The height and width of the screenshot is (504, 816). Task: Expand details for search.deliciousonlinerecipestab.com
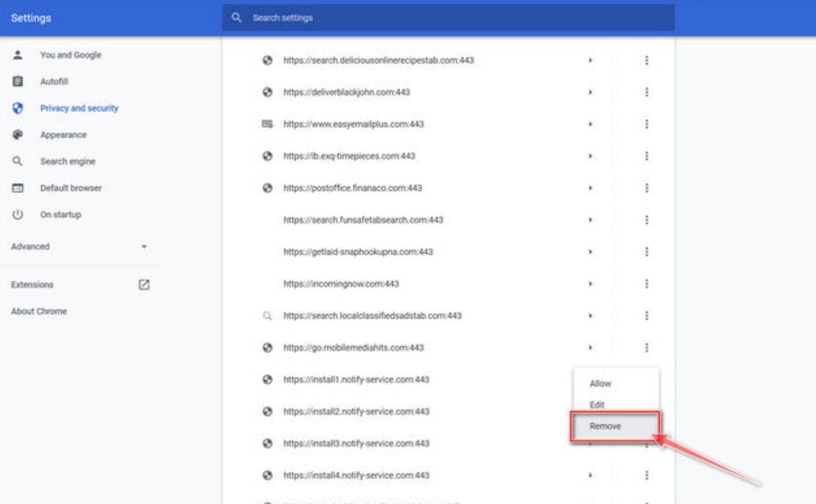(x=590, y=60)
